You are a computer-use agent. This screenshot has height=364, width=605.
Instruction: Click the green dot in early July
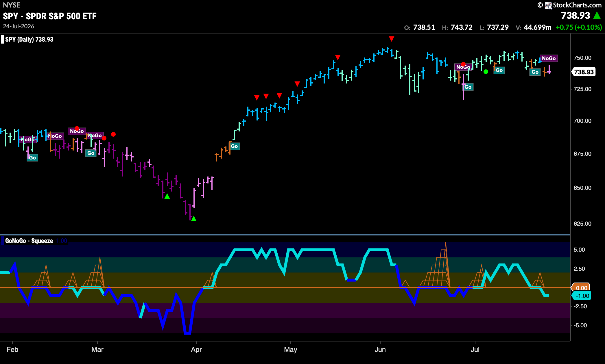click(x=486, y=72)
